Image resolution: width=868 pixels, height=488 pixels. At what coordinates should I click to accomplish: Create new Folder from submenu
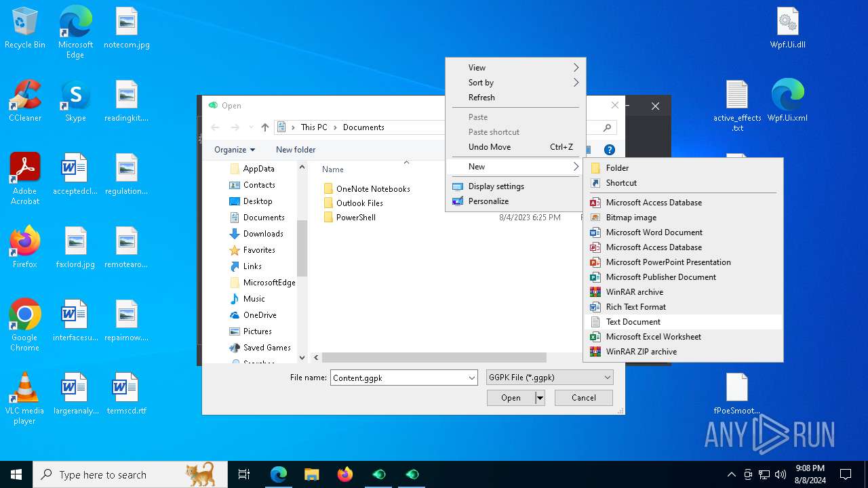(684, 168)
